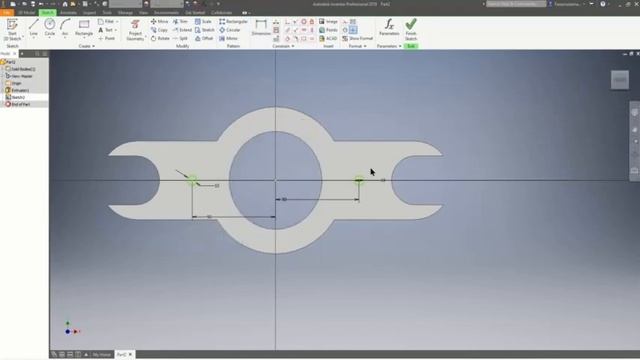Select End of Part marker
This screenshot has height=360, width=640.
(18, 104)
